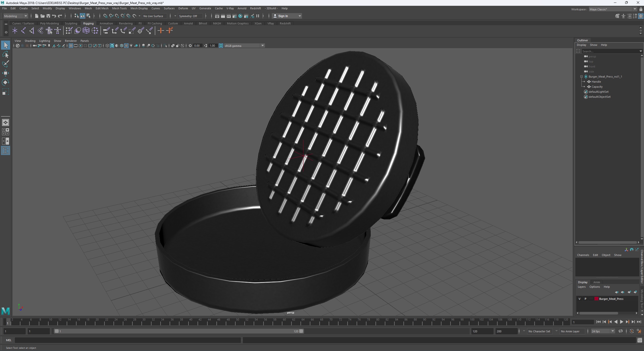
Task: Click the Save scene icon
Action: click(48, 16)
